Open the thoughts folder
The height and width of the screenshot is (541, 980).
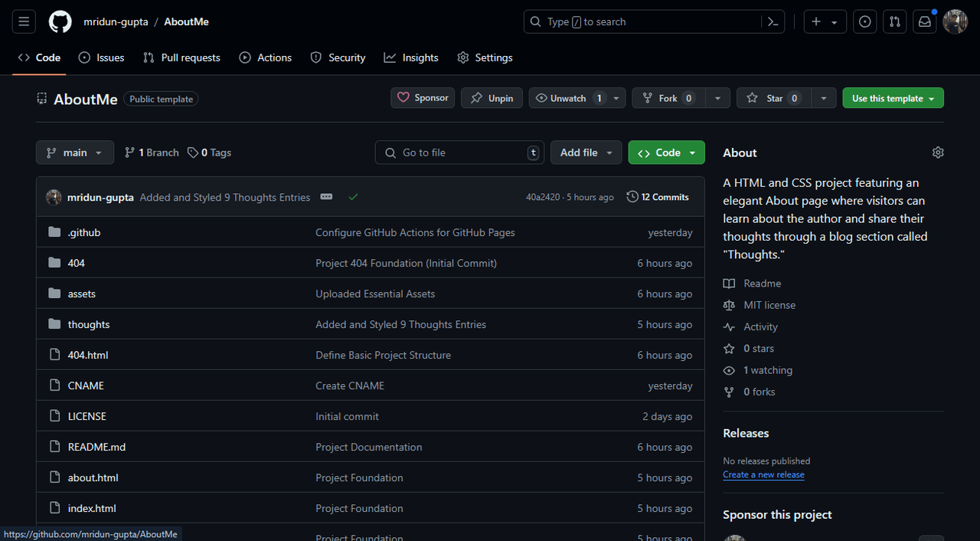point(89,324)
